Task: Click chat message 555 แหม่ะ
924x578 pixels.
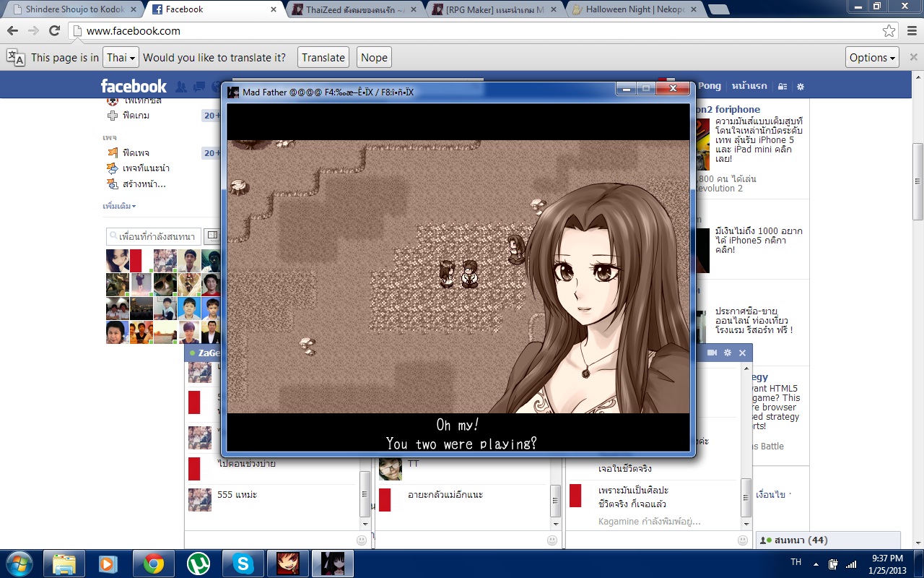Action: pos(237,495)
